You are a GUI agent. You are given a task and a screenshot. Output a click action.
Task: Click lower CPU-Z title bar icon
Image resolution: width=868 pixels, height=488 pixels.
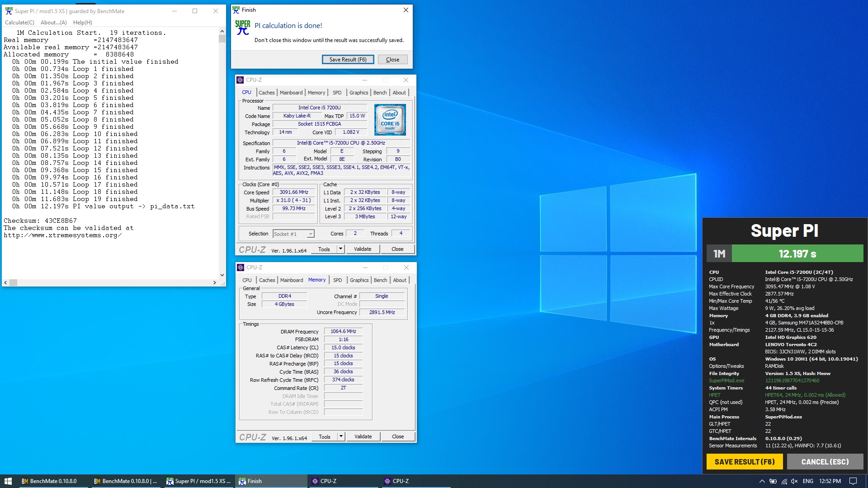[x=241, y=267]
